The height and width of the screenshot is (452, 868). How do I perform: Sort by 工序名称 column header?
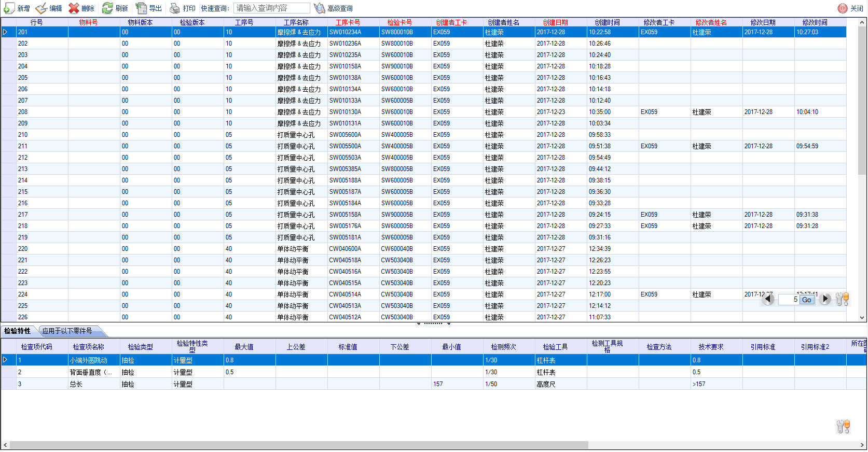[x=296, y=22]
